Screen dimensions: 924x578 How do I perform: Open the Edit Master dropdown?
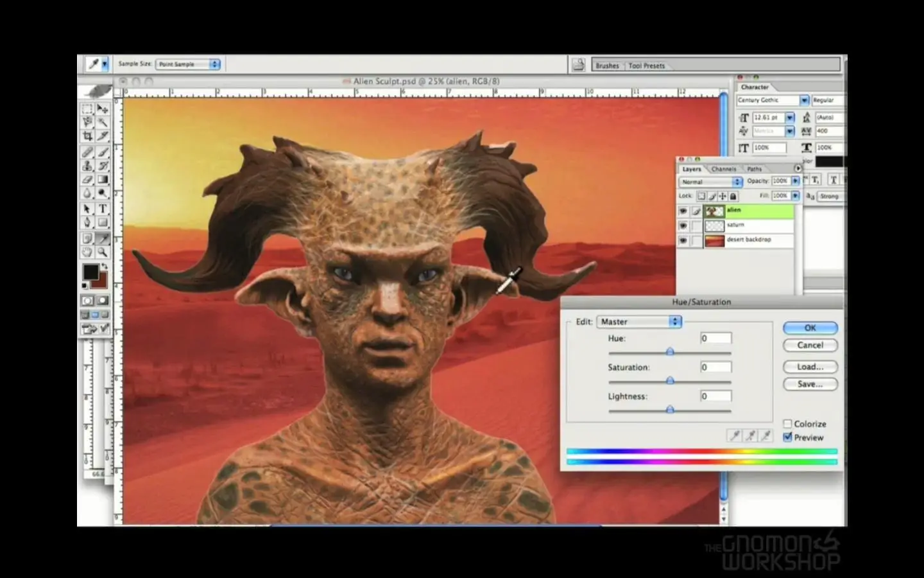pos(639,321)
